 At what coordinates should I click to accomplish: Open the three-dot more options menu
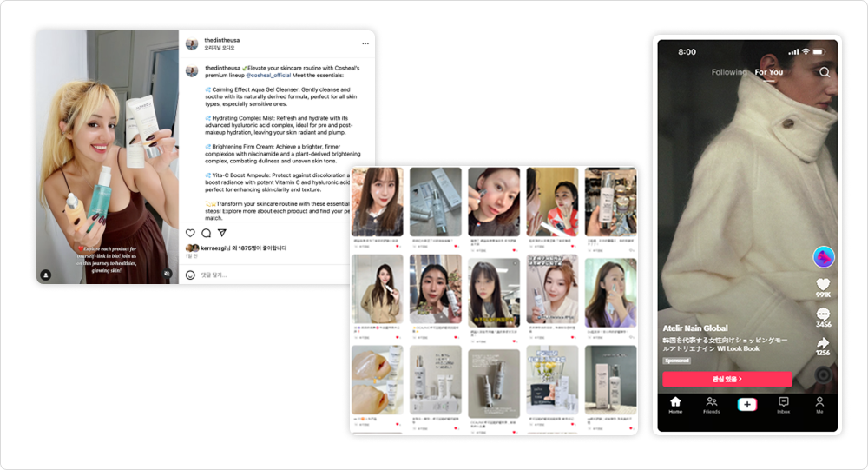tap(365, 43)
